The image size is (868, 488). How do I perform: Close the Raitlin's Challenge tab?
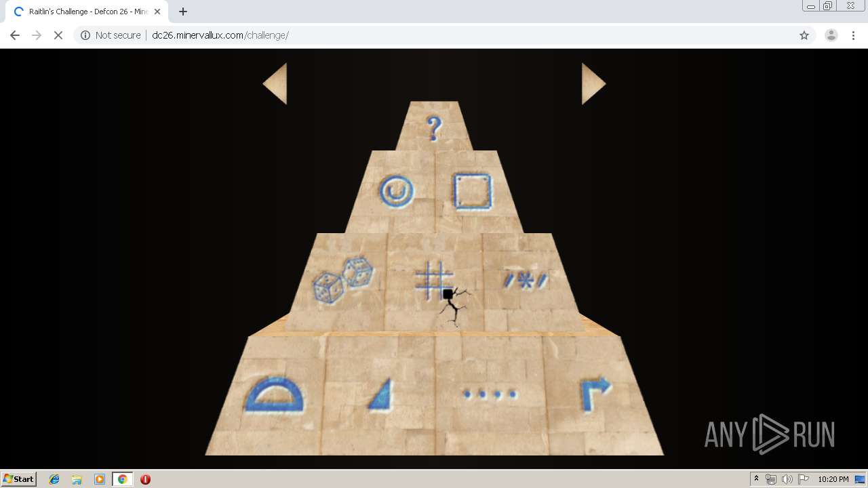(157, 12)
